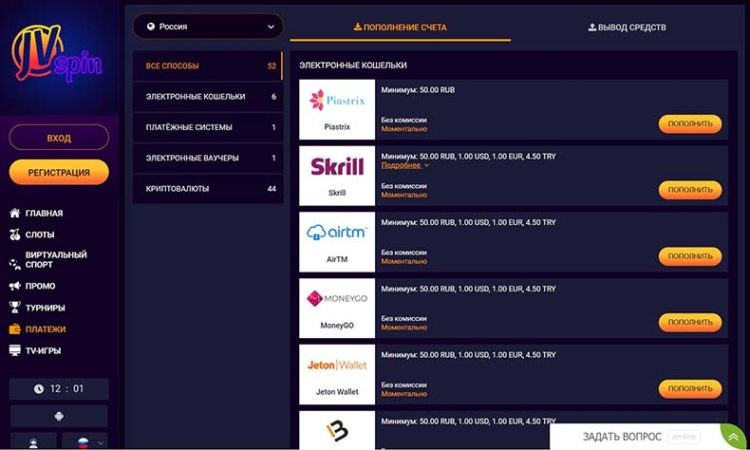Click Моментально under AirTM

click(404, 262)
